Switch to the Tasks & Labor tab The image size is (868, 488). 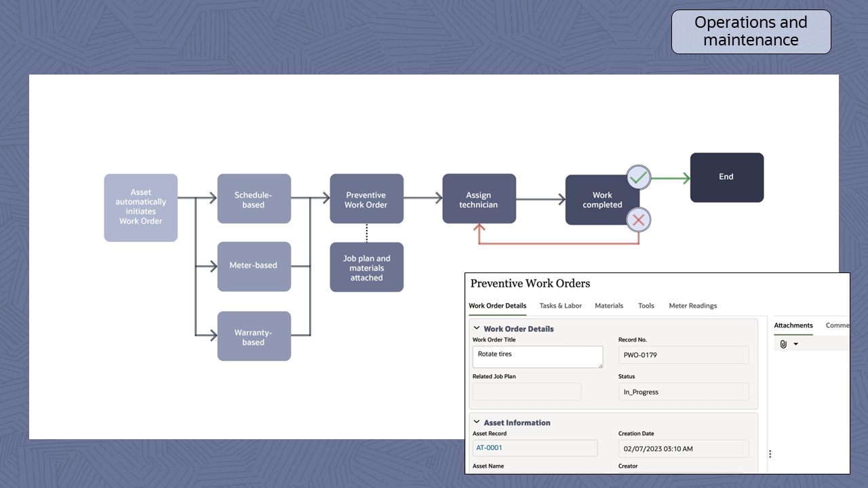click(x=561, y=306)
